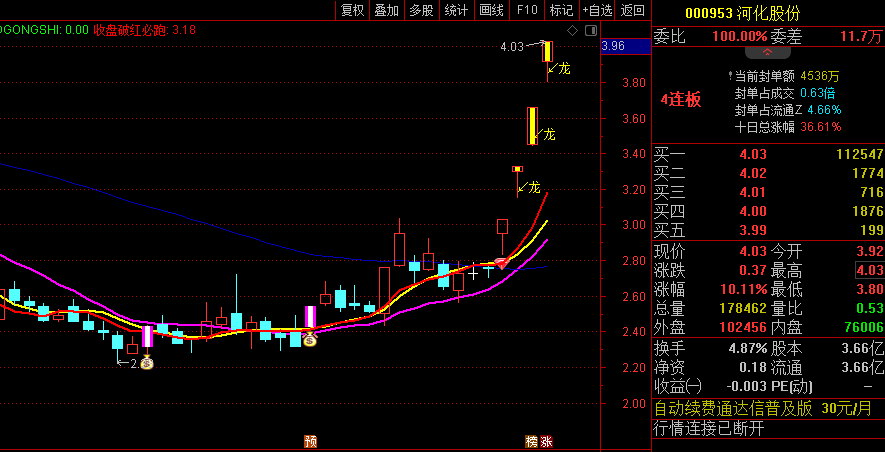Open the 复权 menu

[x=353, y=10]
